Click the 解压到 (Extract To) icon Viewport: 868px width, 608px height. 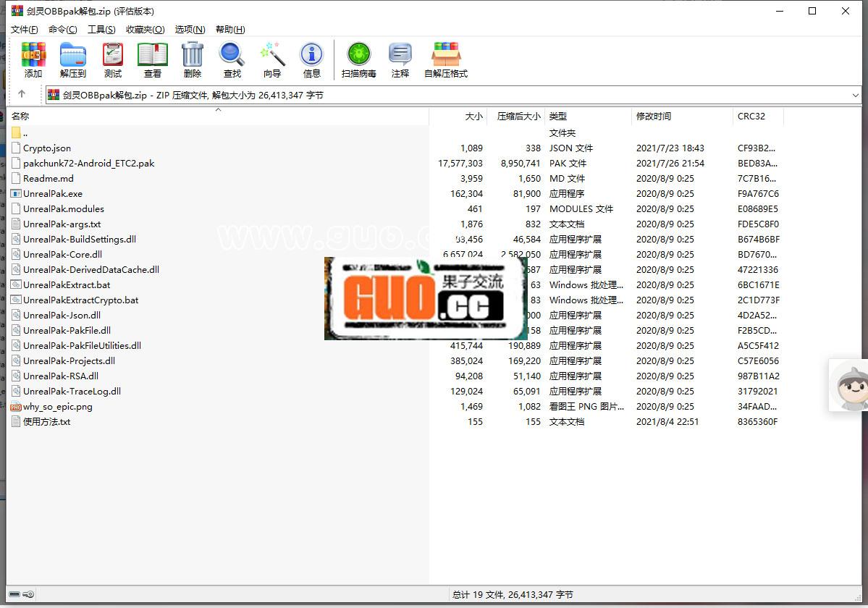pyautogui.click(x=73, y=55)
